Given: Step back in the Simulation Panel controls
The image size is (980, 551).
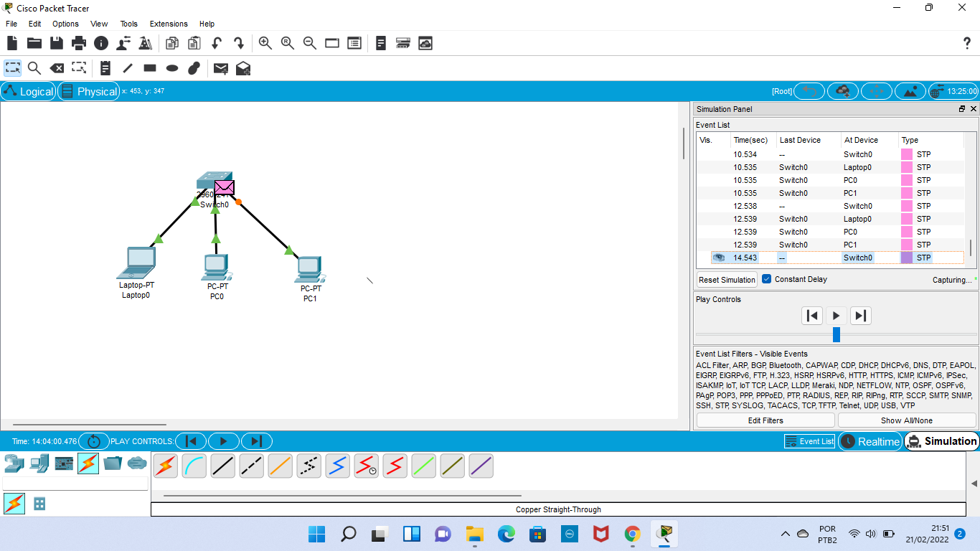Looking at the screenshot, I should tap(812, 315).
